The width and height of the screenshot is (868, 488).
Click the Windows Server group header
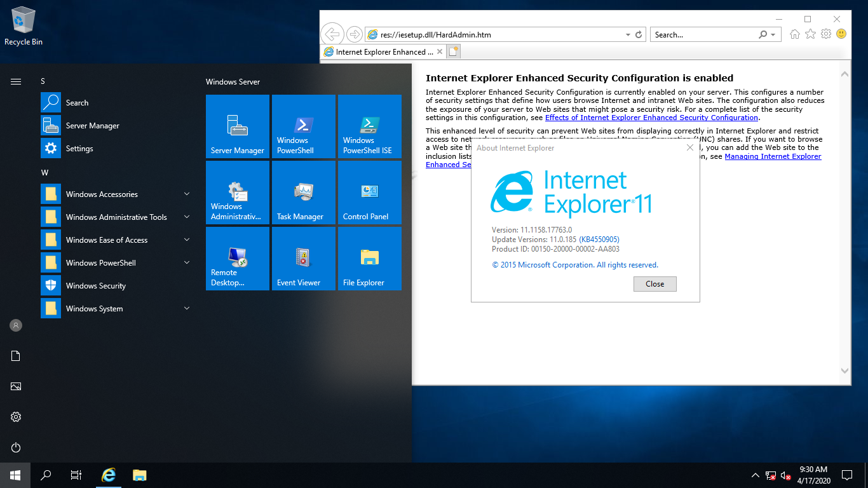click(233, 82)
